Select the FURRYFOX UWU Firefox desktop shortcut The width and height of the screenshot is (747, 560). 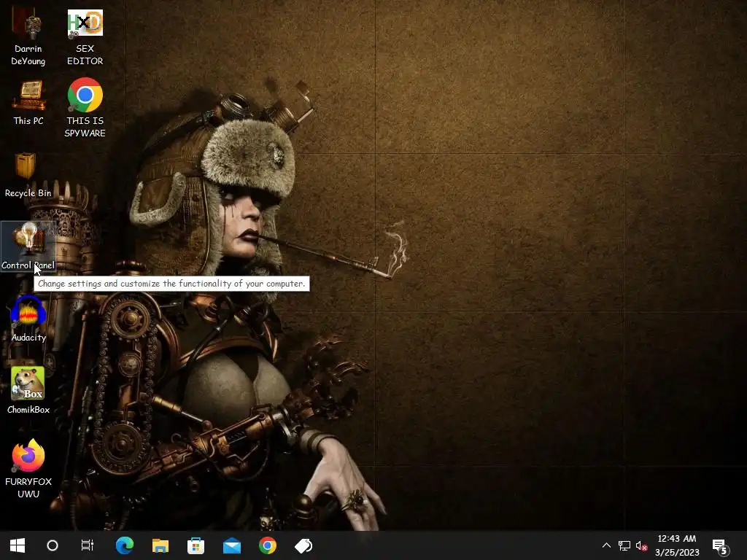pyautogui.click(x=28, y=469)
